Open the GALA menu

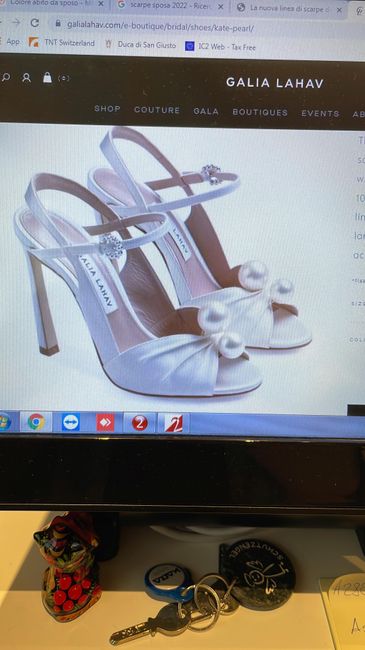pos(206,112)
